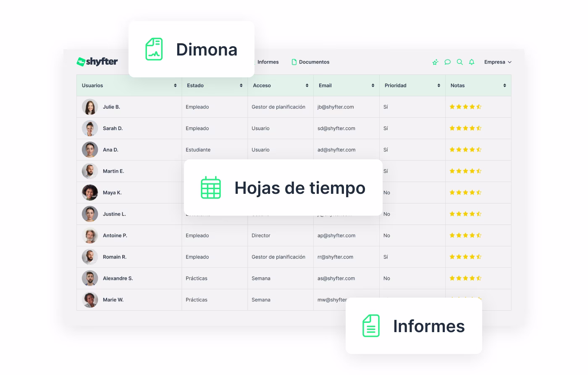
Task: Open the notifications bell icon
Action: 472,62
